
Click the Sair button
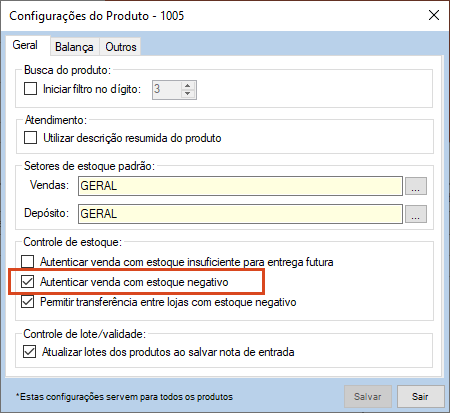pyautogui.click(x=420, y=397)
